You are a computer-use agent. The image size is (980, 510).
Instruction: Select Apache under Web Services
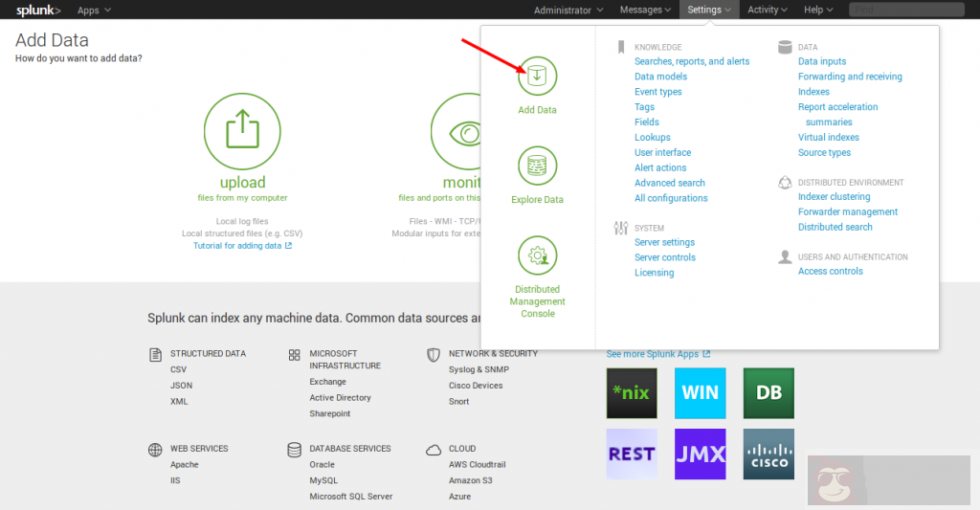185,464
